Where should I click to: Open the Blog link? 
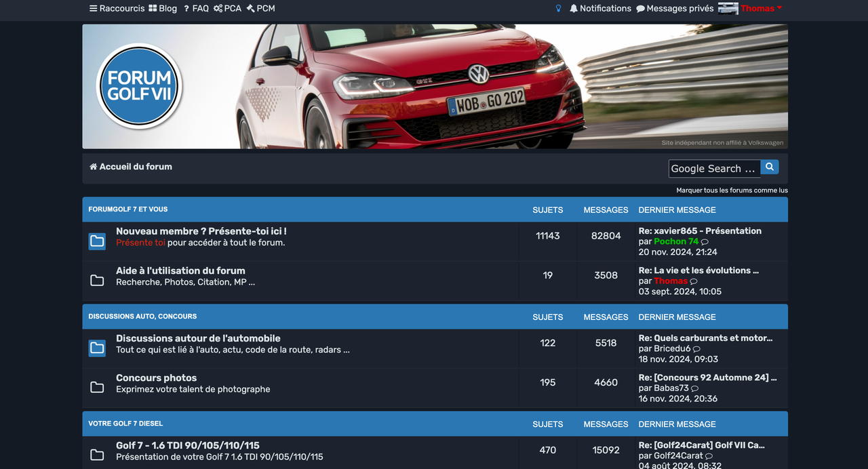pos(163,8)
